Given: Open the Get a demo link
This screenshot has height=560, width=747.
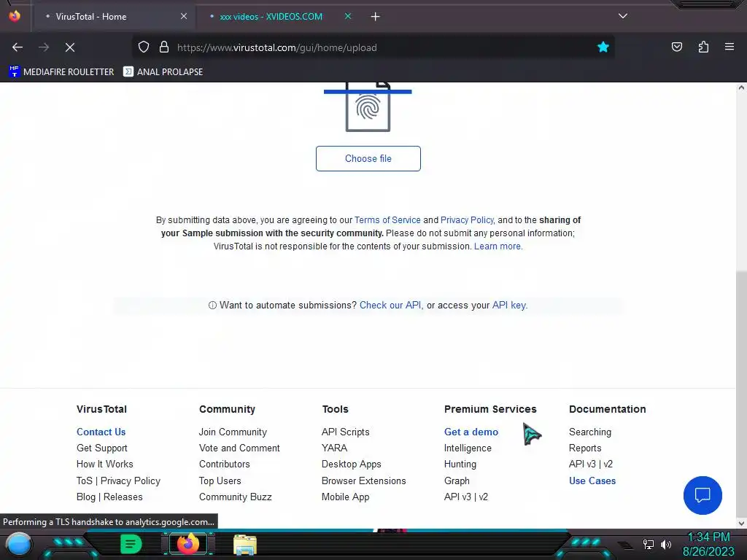Looking at the screenshot, I should click(471, 432).
